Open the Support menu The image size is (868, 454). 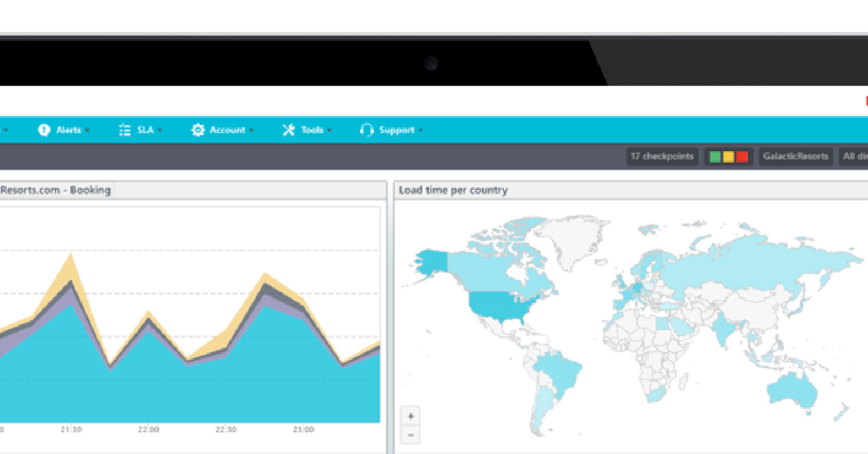(x=394, y=129)
